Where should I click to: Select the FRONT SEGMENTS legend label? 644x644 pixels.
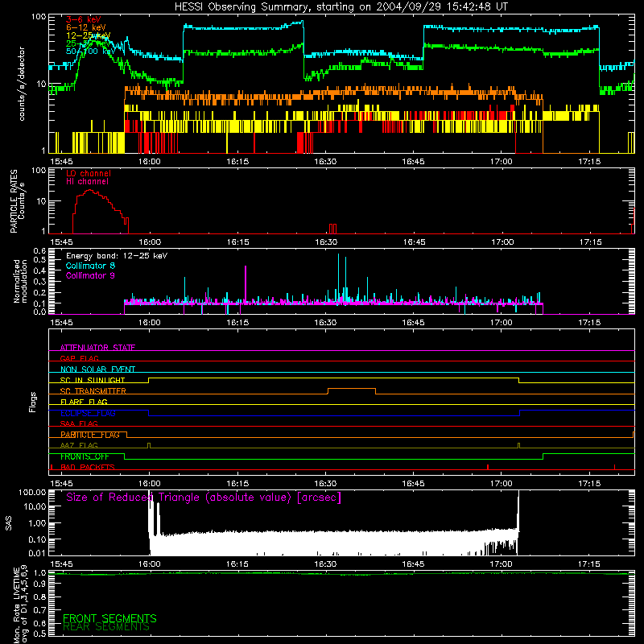click(109, 618)
